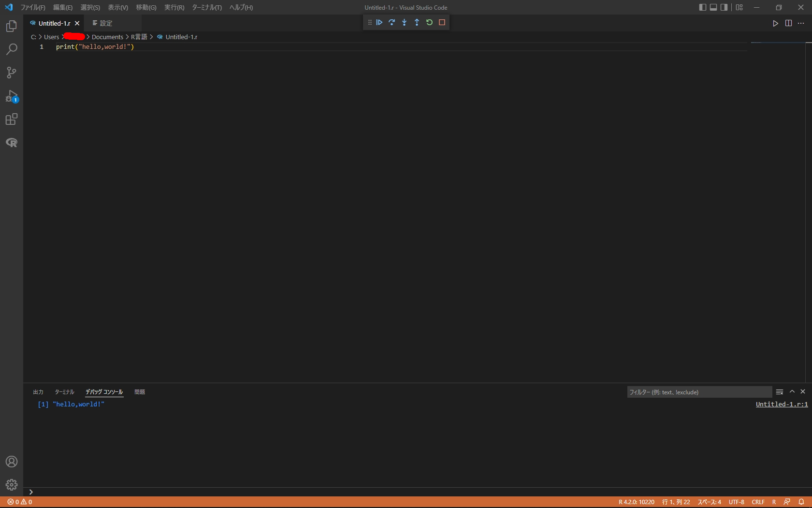The height and width of the screenshot is (508, 812).
Task: Open the editor more actions menu
Action: pos(801,23)
